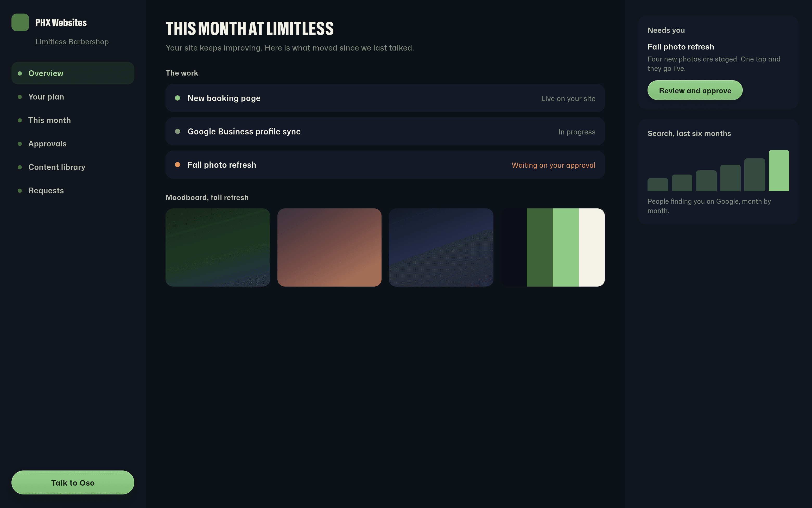The image size is (812, 508).
Task: Click the Live on your site status
Action: point(568,98)
